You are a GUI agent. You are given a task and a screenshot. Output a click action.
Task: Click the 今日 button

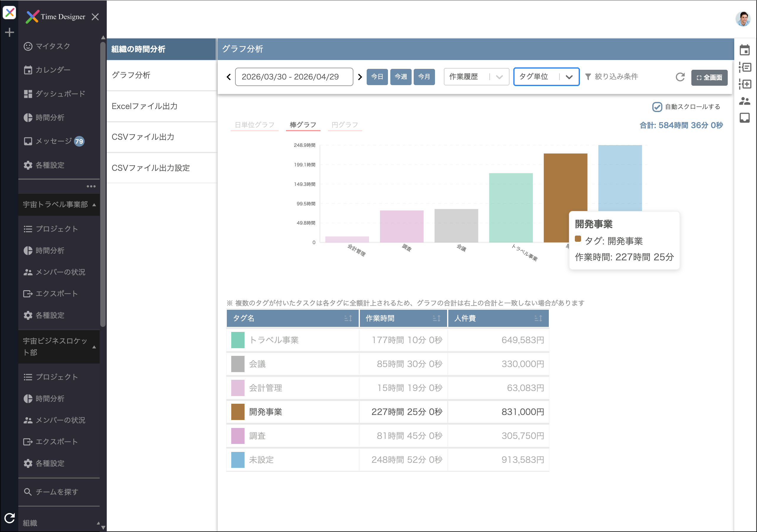pyautogui.click(x=377, y=77)
